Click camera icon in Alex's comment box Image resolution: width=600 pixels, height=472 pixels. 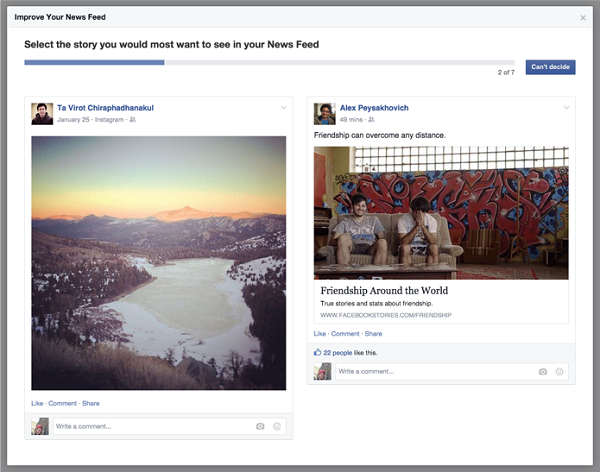(543, 371)
